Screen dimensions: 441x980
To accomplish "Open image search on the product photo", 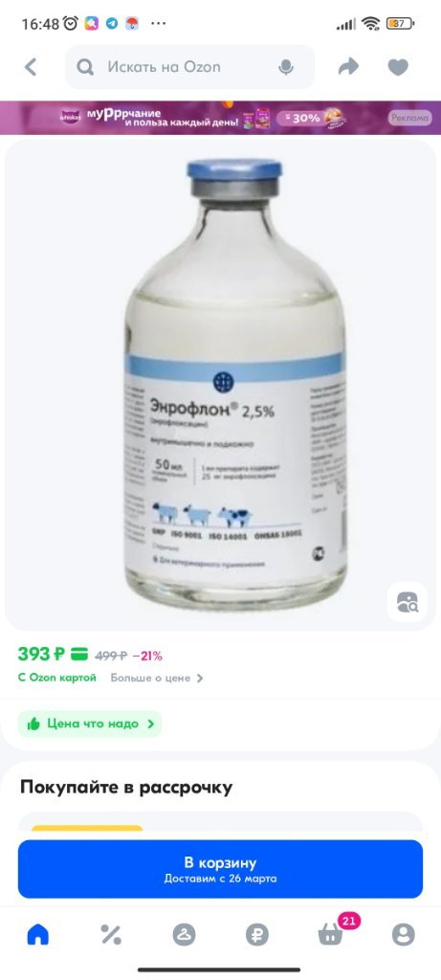I will click(x=408, y=603).
